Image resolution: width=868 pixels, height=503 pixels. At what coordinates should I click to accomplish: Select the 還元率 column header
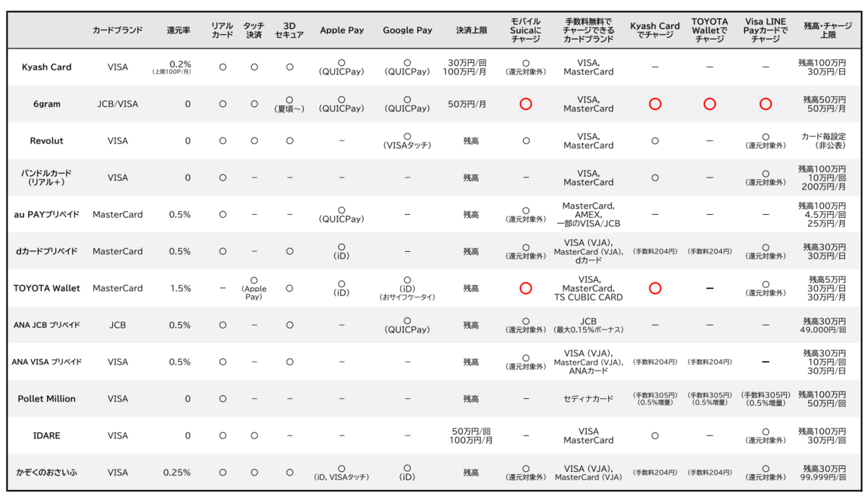tap(178, 30)
